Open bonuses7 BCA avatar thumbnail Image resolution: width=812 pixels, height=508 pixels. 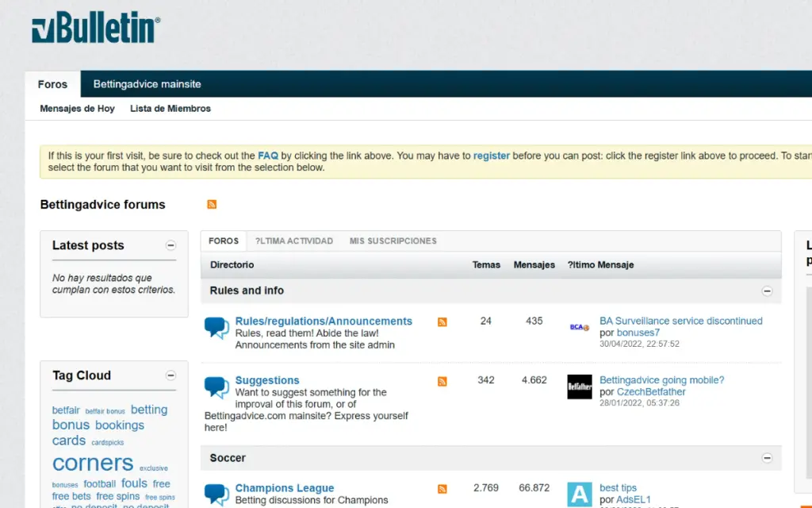tap(580, 327)
